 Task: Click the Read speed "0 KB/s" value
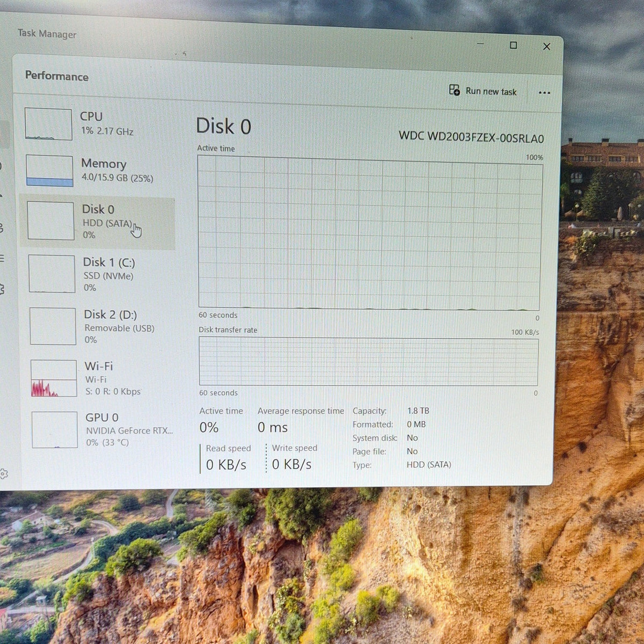point(226,465)
